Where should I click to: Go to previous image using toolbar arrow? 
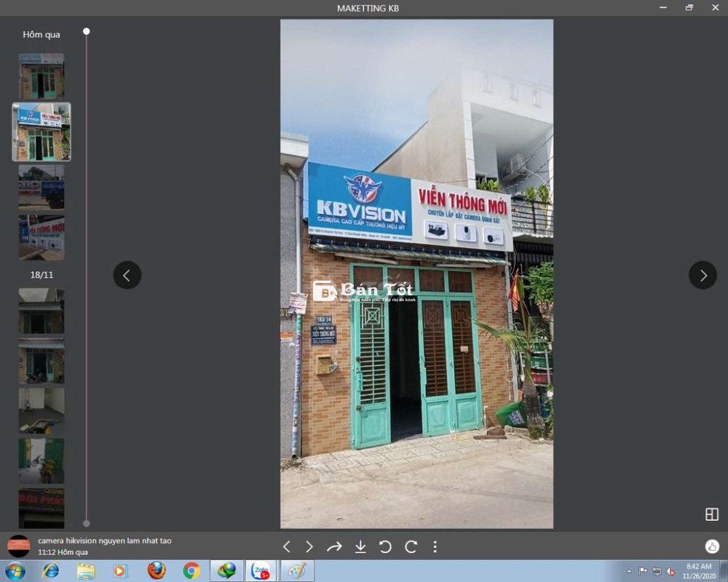point(286,547)
